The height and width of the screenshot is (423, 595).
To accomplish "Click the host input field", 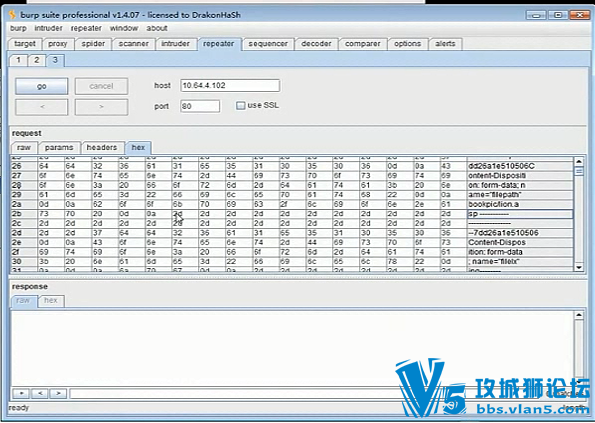I will [230, 85].
